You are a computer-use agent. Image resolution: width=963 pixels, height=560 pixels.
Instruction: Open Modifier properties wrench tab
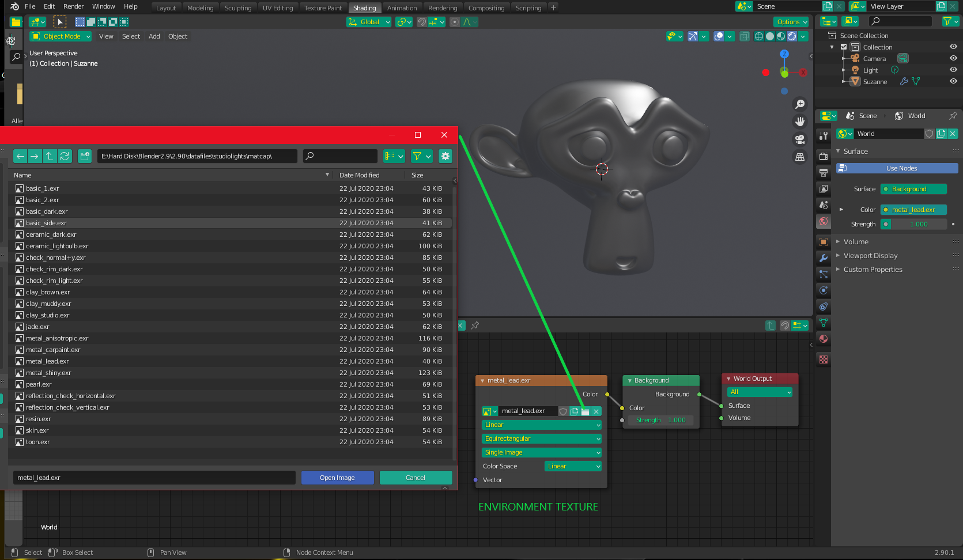click(824, 258)
